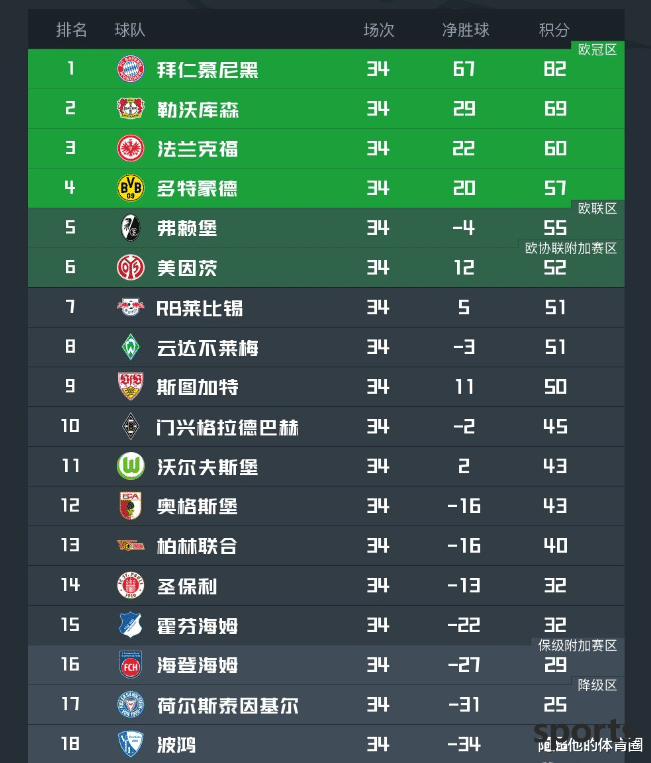
Task: Click the Mainz 05 red logo
Action: coord(130,267)
